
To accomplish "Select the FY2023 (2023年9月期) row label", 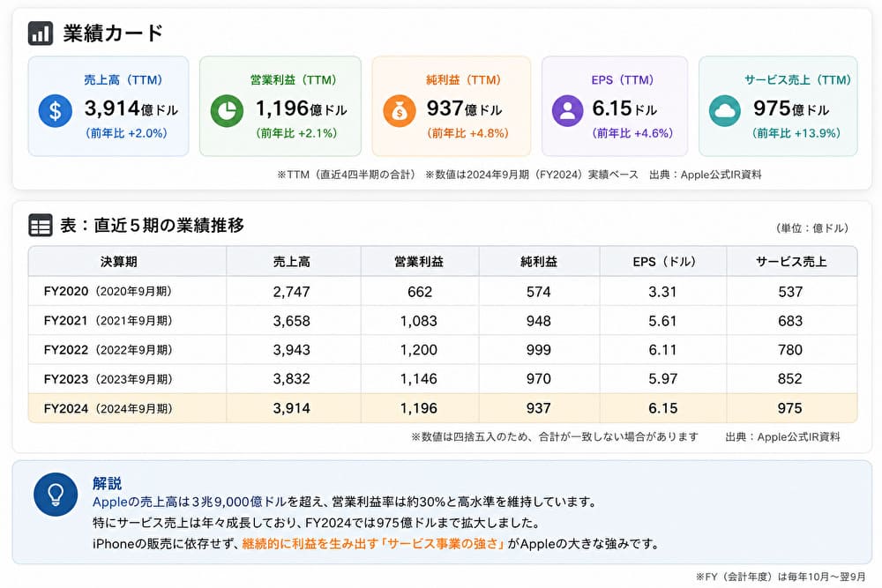I will pyautogui.click(x=108, y=379).
